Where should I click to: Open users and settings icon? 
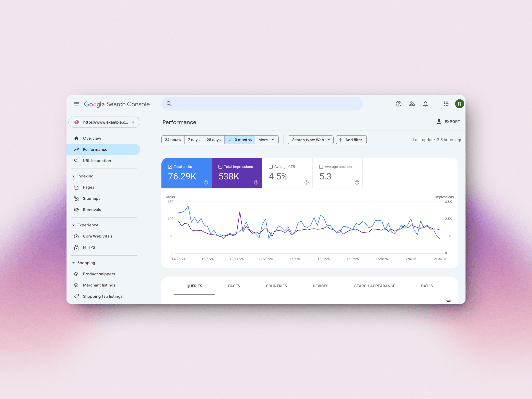point(412,104)
